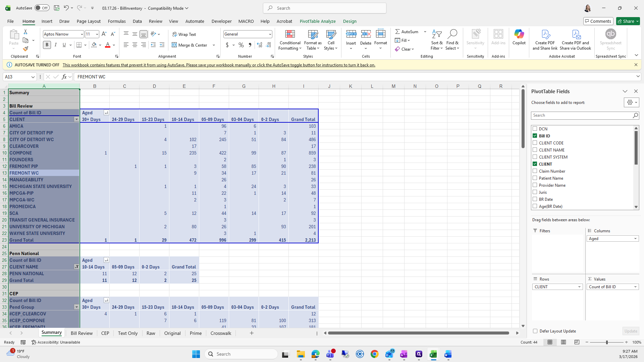Image resolution: width=644 pixels, height=362 pixels.
Task: Enable Defer Layout Update checkbox
Action: coord(535,331)
